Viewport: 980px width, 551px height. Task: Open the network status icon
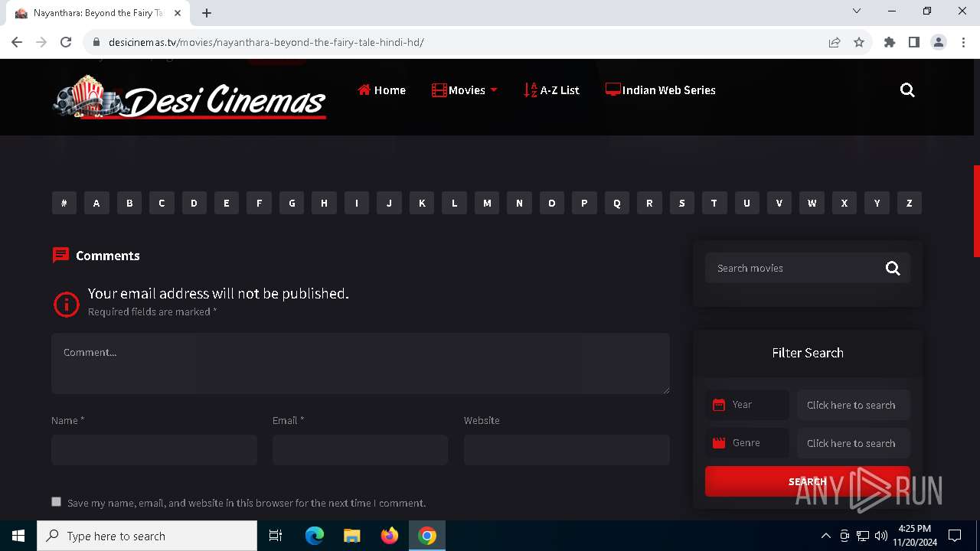(863, 536)
